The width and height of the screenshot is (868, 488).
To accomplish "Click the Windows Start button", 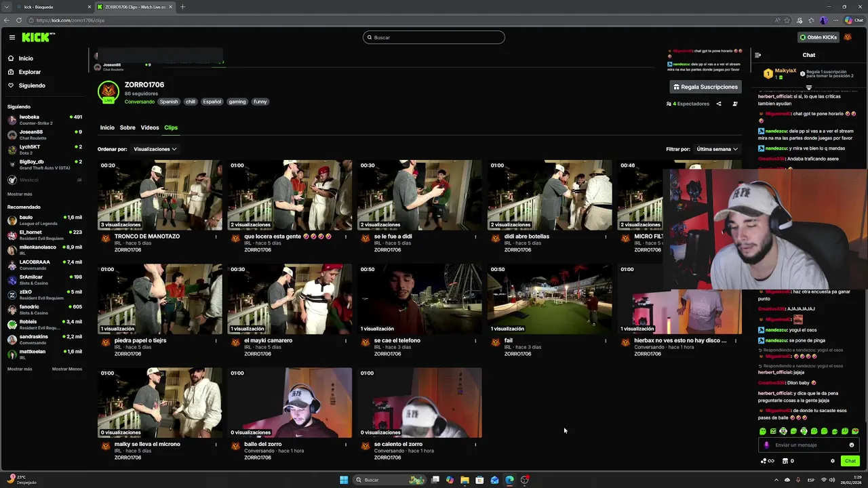I will [344, 480].
